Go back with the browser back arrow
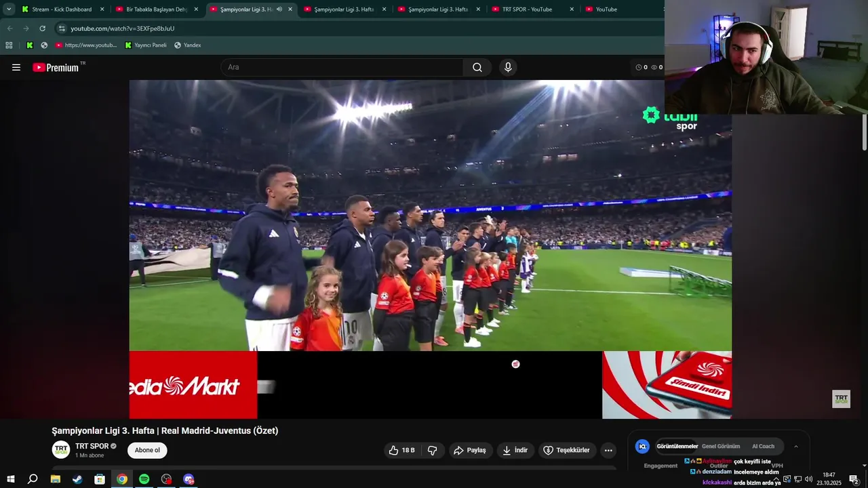Image resolution: width=868 pixels, height=488 pixels. click(x=9, y=28)
